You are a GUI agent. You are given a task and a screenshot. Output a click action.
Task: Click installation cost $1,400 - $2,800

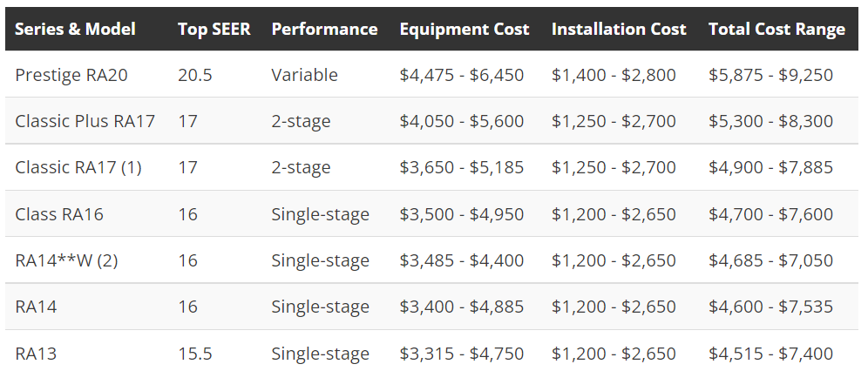(x=613, y=75)
